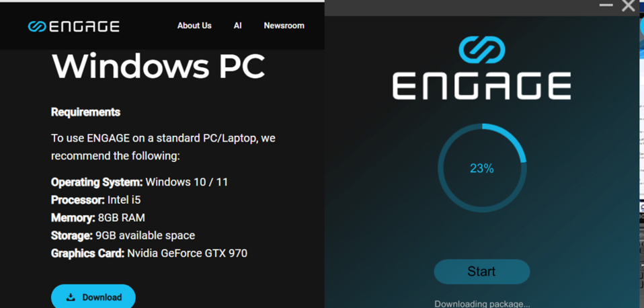Image resolution: width=644 pixels, height=308 pixels.
Task: Click the Storage requirement line
Action: coord(122,235)
